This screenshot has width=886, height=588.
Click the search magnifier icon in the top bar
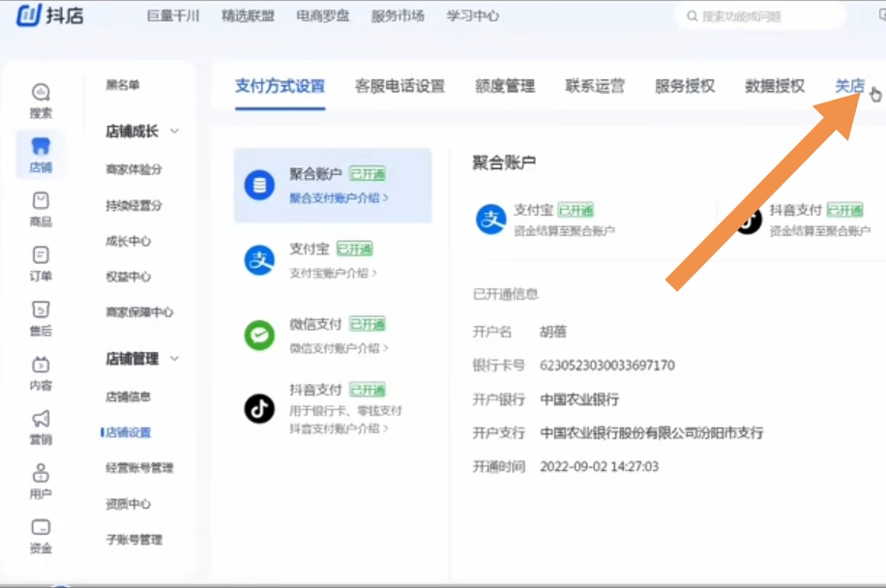click(x=692, y=16)
